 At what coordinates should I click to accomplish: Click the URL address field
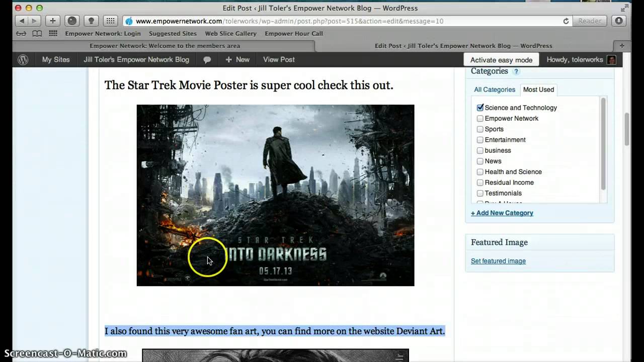coord(347,21)
